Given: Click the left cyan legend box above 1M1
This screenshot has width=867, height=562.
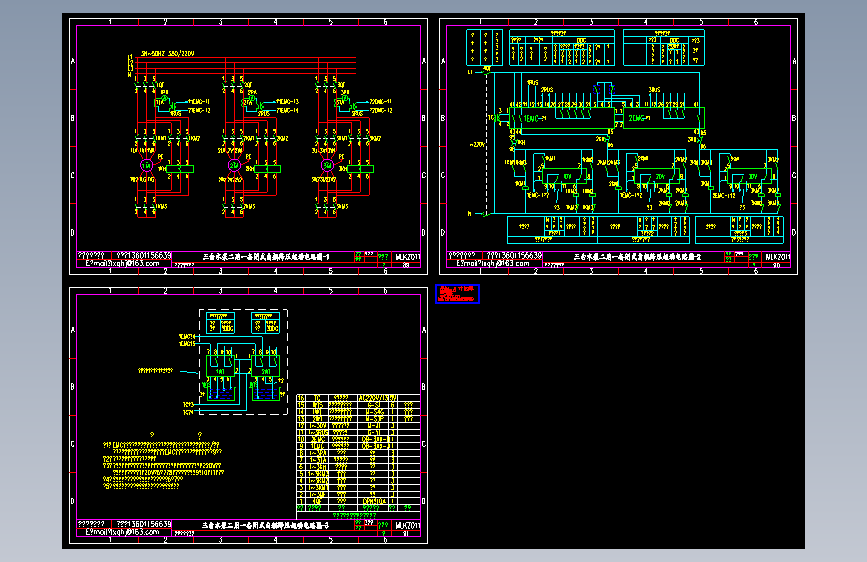Looking at the screenshot, I should click(x=221, y=323).
